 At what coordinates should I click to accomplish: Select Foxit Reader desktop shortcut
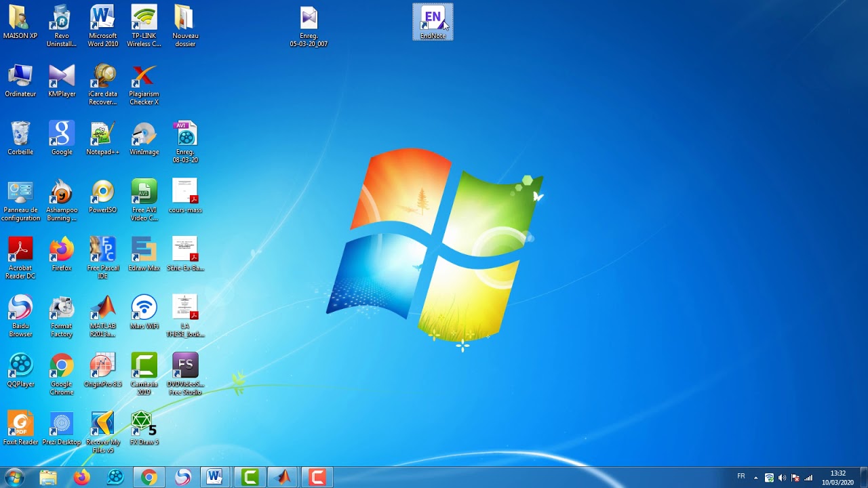pyautogui.click(x=20, y=428)
